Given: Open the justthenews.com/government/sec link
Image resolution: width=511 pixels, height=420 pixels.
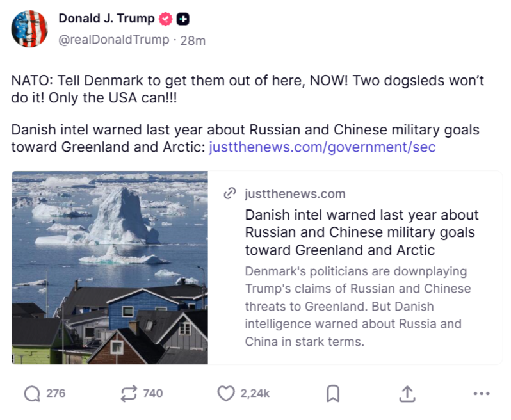Looking at the screenshot, I should [322, 147].
